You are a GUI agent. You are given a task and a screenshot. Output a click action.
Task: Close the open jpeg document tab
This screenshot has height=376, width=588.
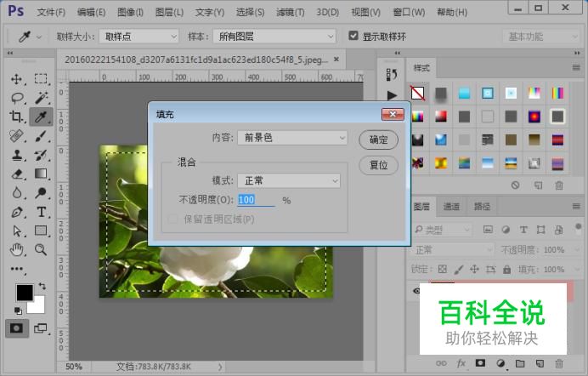coord(336,60)
